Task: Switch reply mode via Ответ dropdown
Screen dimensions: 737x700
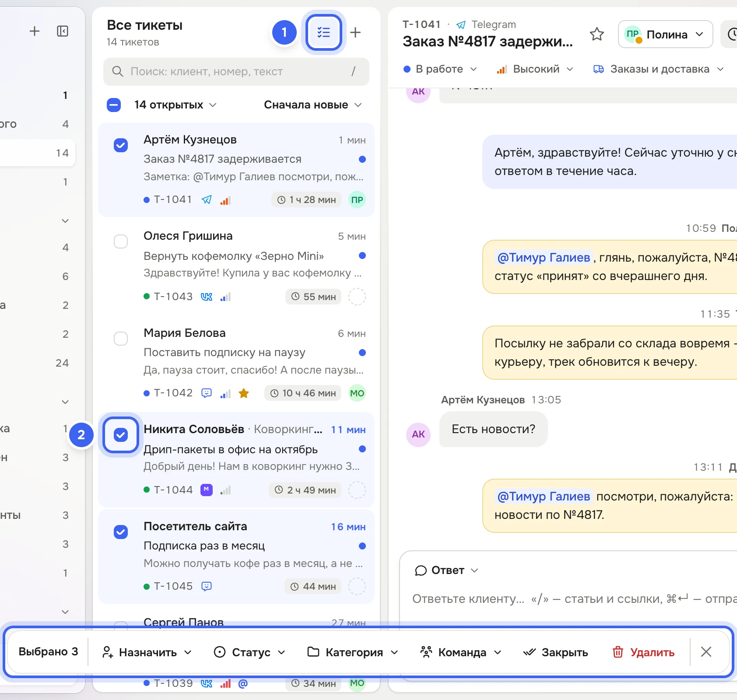Action: (x=446, y=570)
